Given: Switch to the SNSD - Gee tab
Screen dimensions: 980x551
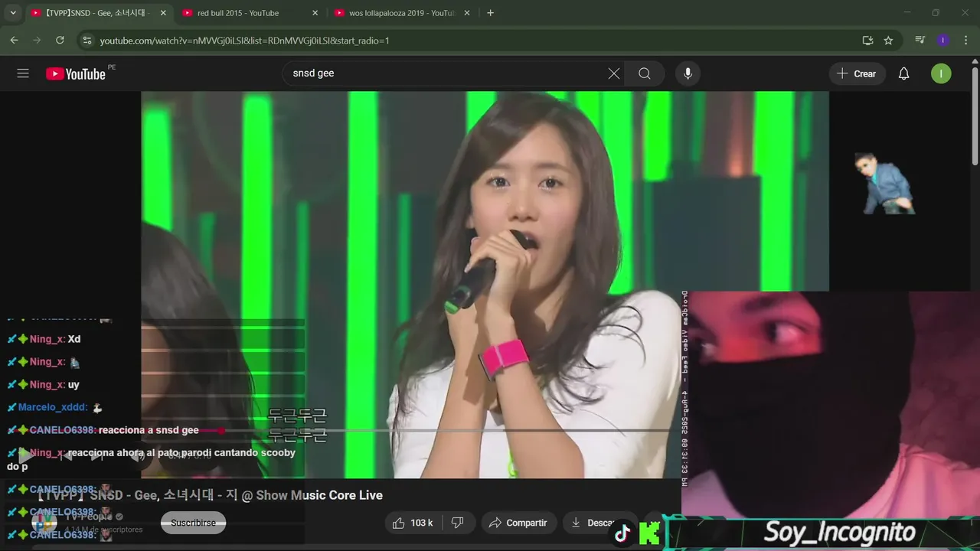Looking at the screenshot, I should point(99,13).
